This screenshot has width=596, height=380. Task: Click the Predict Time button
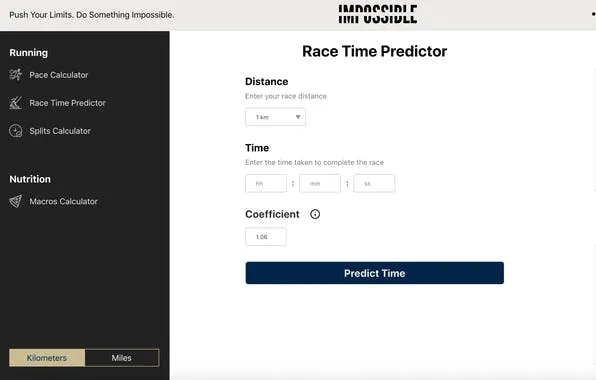375,273
